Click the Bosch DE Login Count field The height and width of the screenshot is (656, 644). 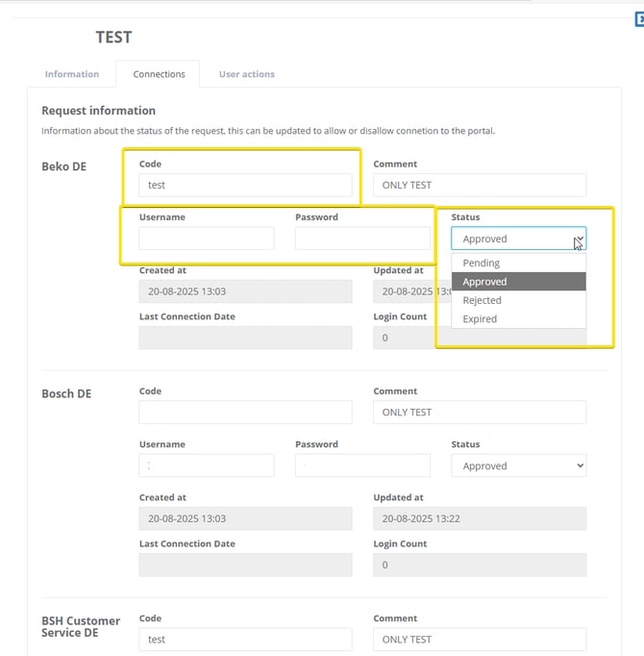[x=479, y=565]
